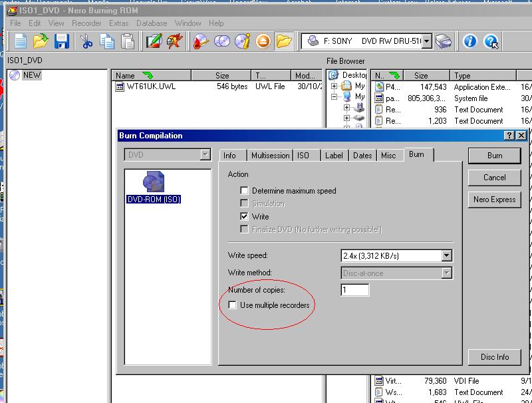Switch to the Label tab
Screen dimensions: 532x403
tap(334, 156)
